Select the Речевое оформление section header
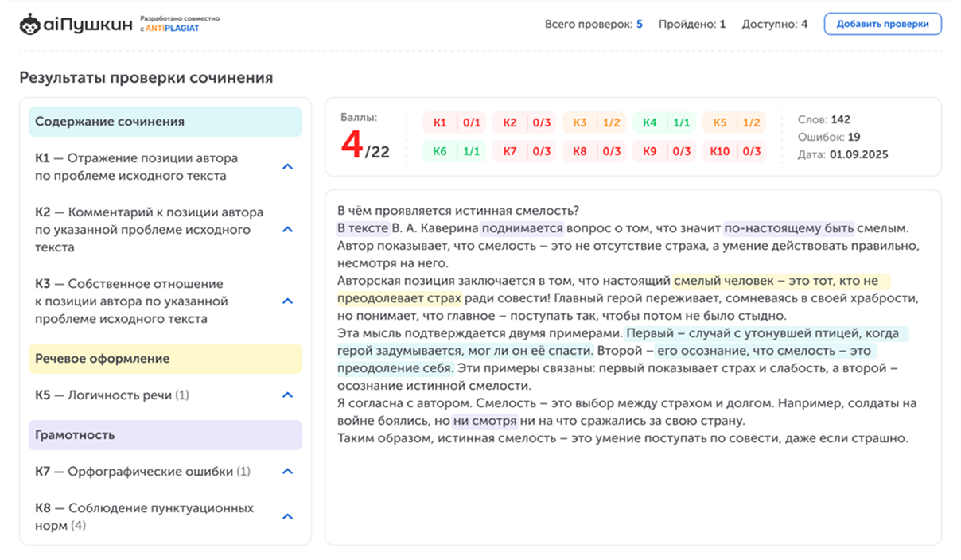This screenshot has height=560, width=961. click(x=165, y=359)
